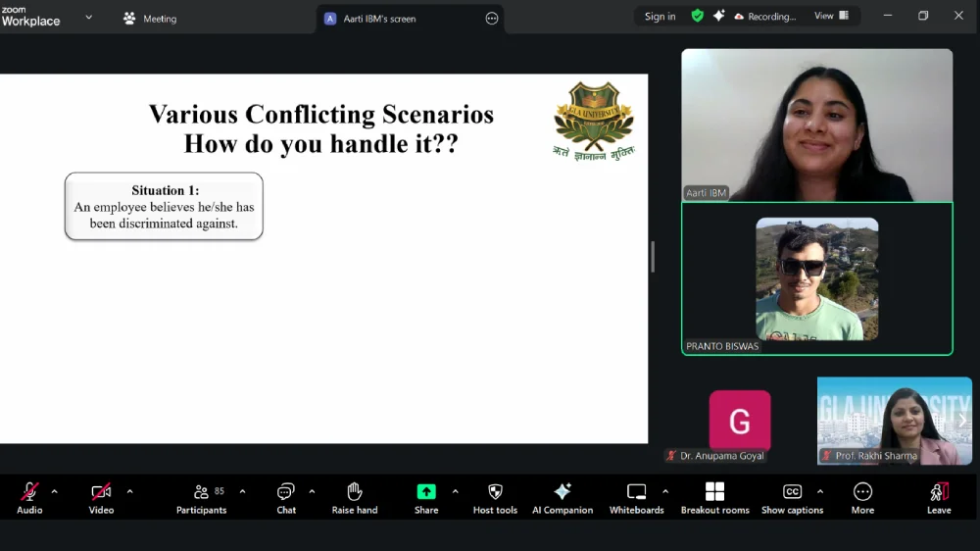Select PRANTO BISWAS video thumbnail
The width and height of the screenshot is (980, 551).
[x=816, y=279]
